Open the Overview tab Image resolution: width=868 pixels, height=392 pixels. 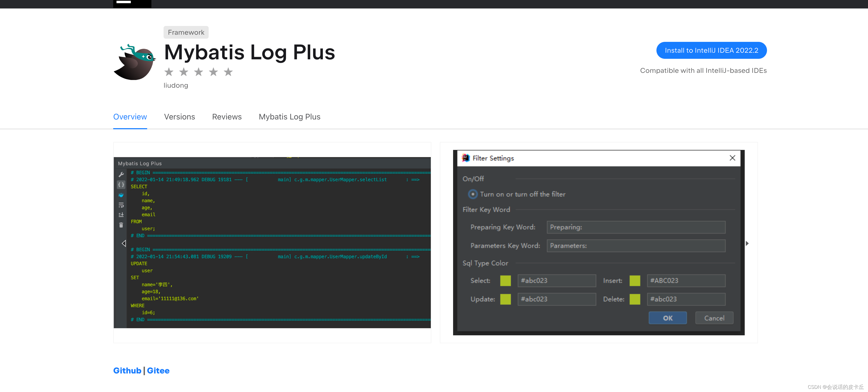point(130,117)
